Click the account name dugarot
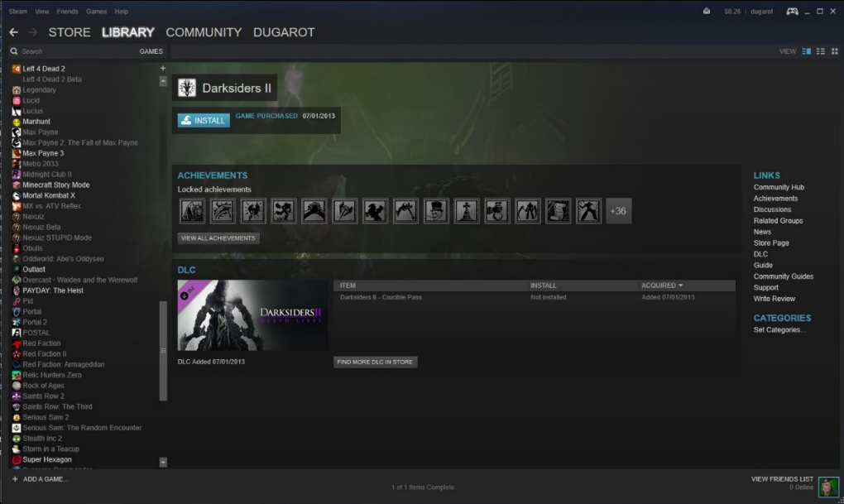Image resolution: width=844 pixels, height=504 pixels. (761, 12)
